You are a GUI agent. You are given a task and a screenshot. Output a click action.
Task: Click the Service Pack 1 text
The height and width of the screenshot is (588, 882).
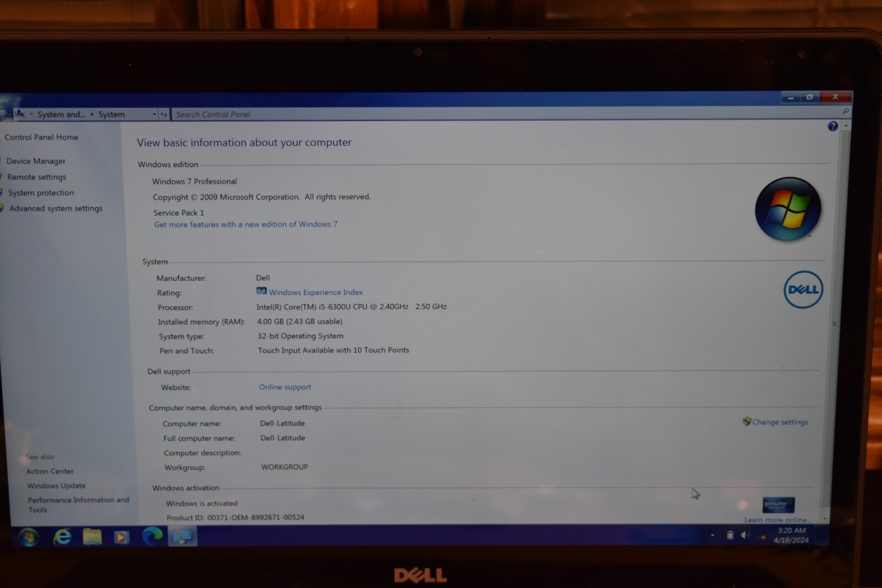click(x=179, y=213)
